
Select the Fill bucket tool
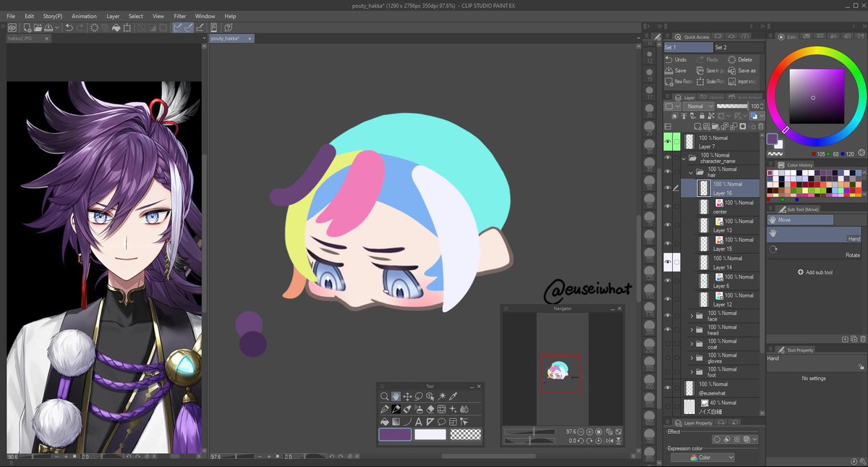tap(385, 421)
